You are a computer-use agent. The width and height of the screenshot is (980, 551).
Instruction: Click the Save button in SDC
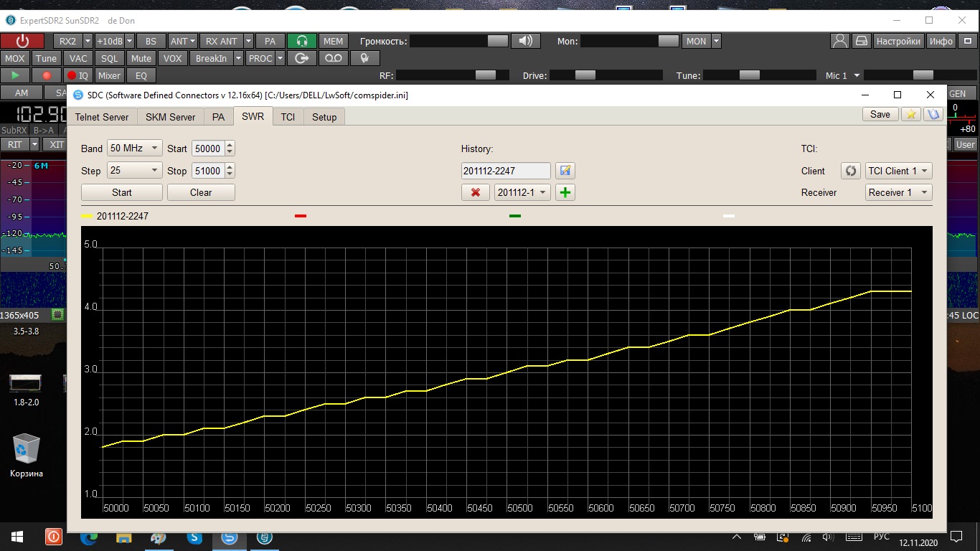coord(880,114)
